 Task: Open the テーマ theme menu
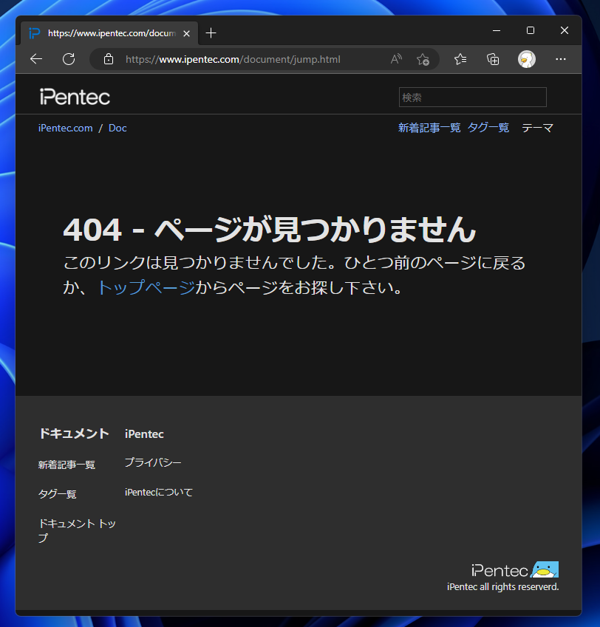click(x=538, y=128)
